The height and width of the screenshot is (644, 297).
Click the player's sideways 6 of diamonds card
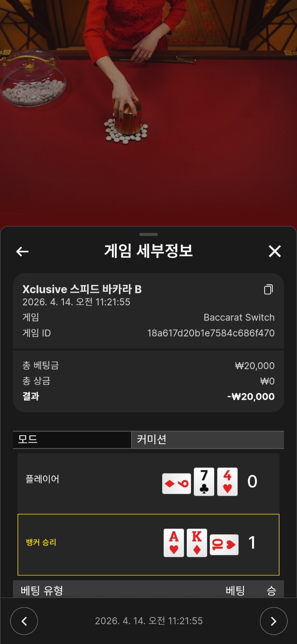[177, 484]
